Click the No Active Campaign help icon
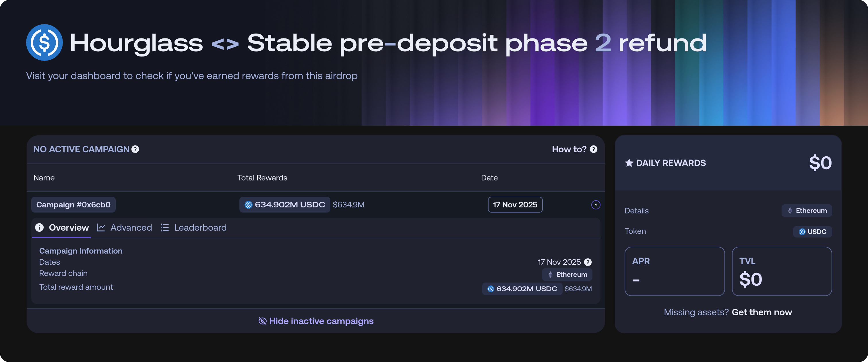The height and width of the screenshot is (362, 868). [x=135, y=149]
